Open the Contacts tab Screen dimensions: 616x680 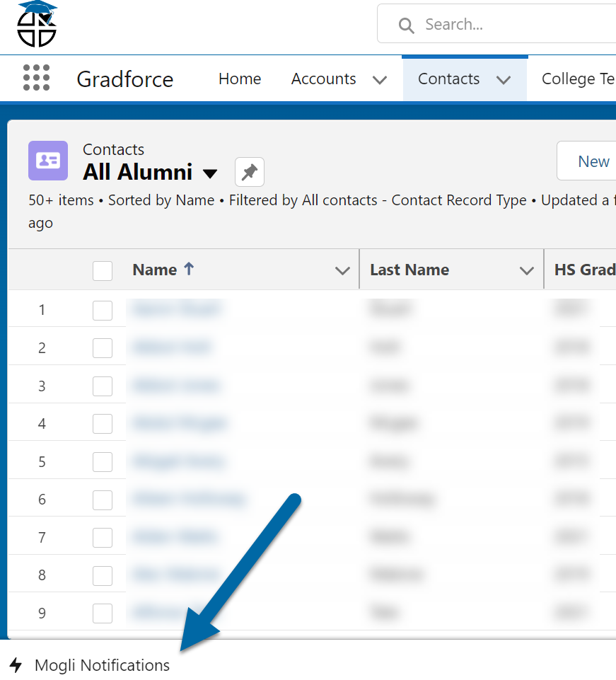click(x=448, y=79)
